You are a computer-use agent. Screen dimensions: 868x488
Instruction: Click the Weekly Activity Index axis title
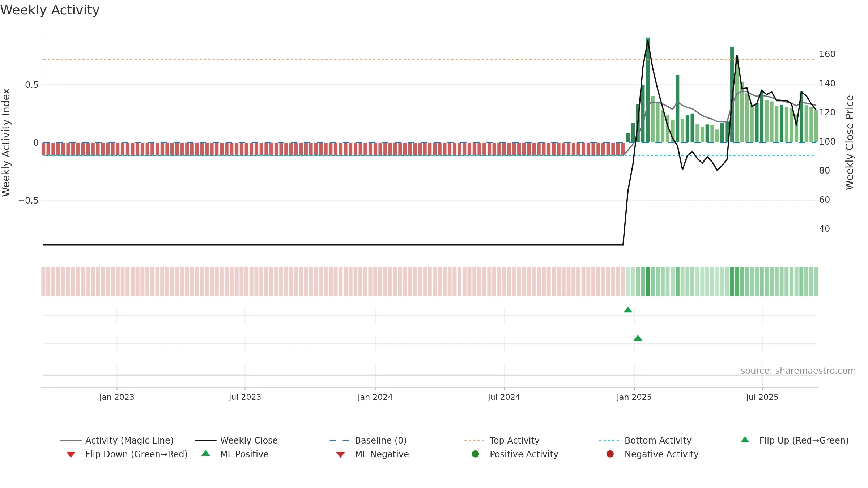point(6,142)
